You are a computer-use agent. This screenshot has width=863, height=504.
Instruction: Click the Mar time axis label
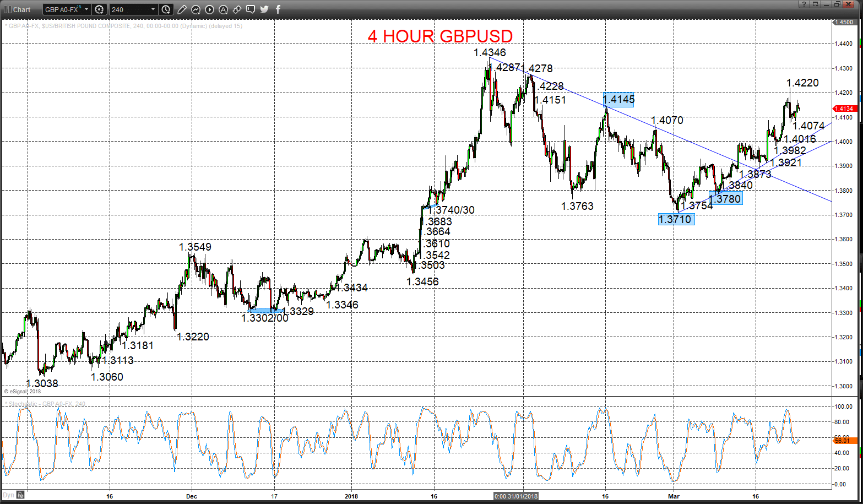pos(674,496)
